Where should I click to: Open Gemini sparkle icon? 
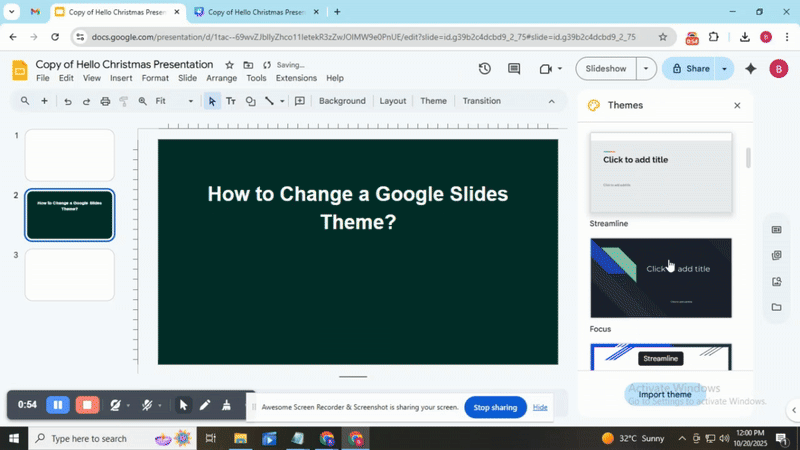(751, 69)
